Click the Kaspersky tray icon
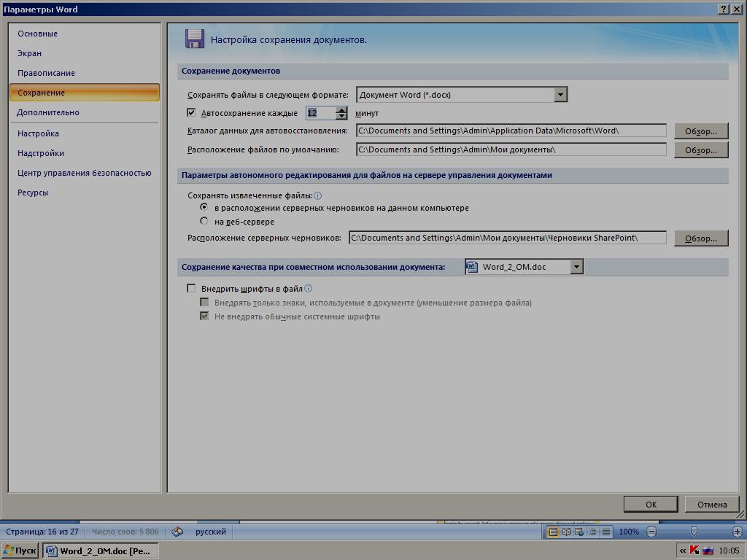The image size is (747, 560). [x=694, y=550]
